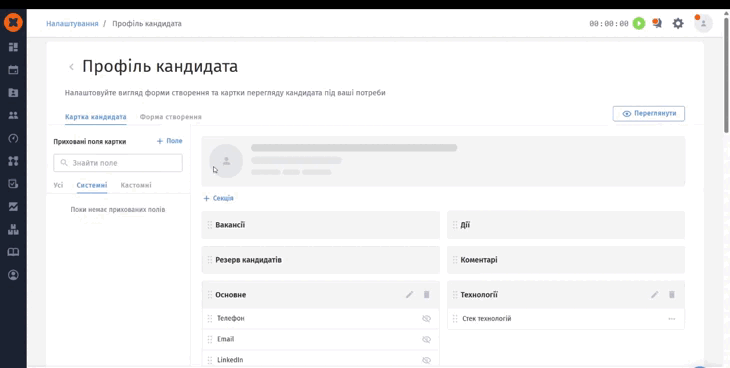
Task: Grab the drag handle of Основне section
Action: 210,295
